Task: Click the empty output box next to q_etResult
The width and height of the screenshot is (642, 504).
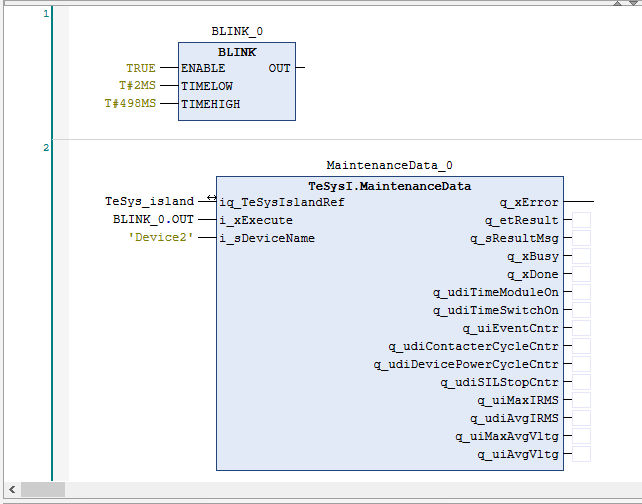Action: click(x=581, y=220)
